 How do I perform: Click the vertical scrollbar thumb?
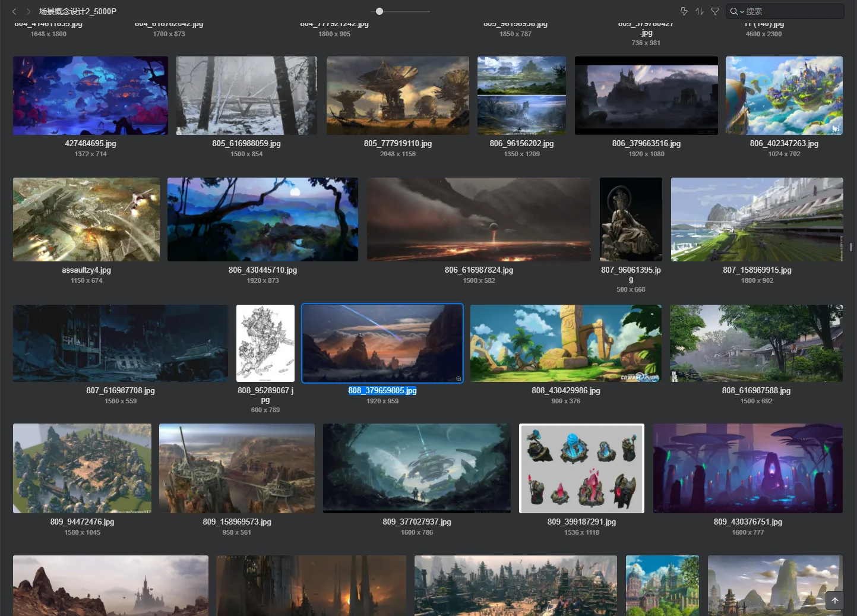[851, 247]
